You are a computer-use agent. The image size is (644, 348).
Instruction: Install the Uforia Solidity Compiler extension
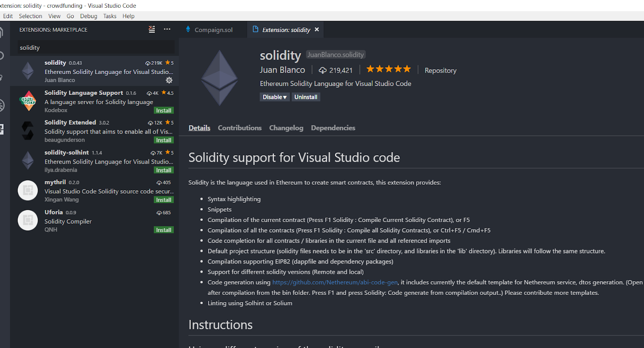164,230
